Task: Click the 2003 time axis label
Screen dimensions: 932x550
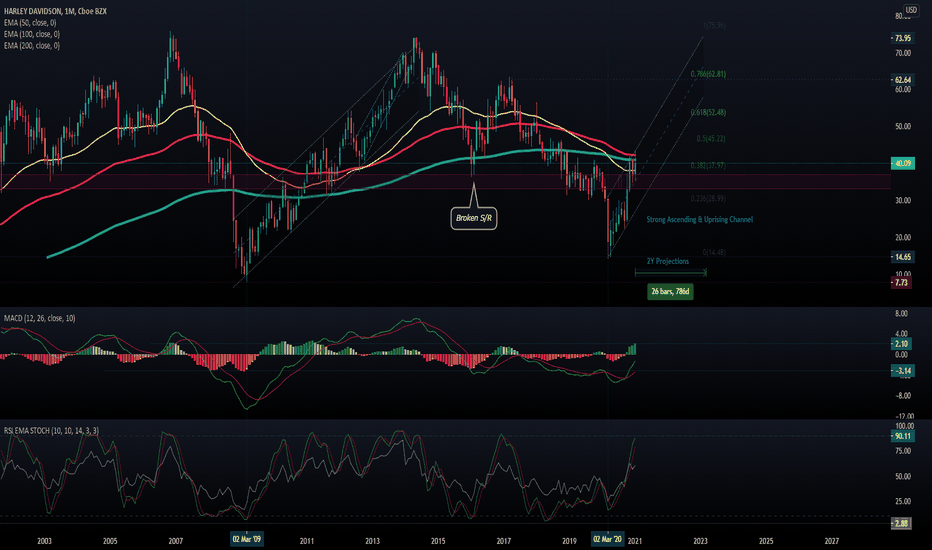Action: [44, 541]
